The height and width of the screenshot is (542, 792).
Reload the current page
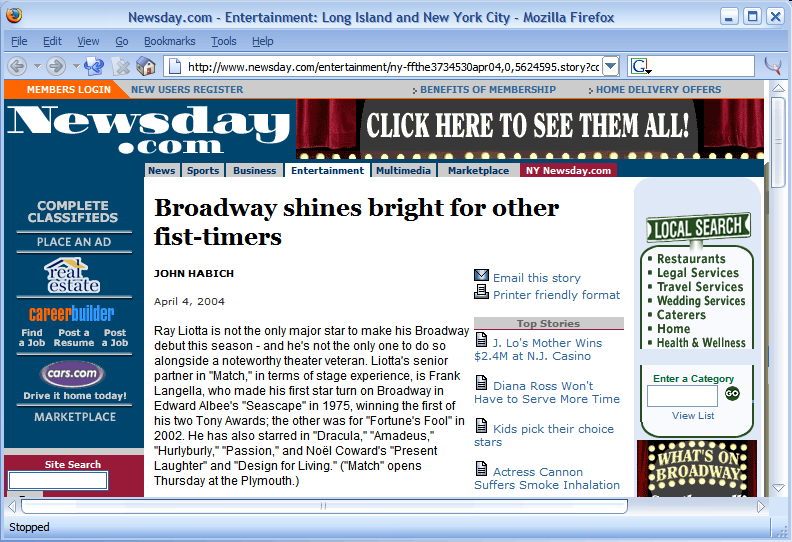94,66
